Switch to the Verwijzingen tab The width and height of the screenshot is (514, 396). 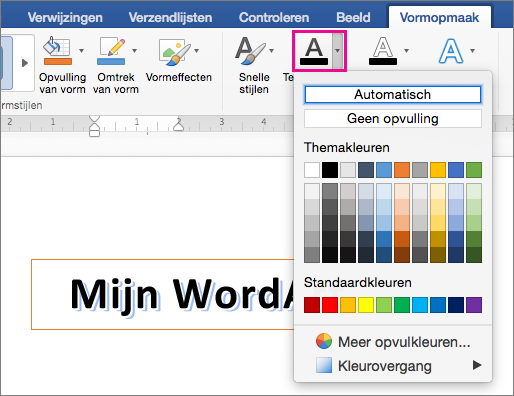[65, 17]
